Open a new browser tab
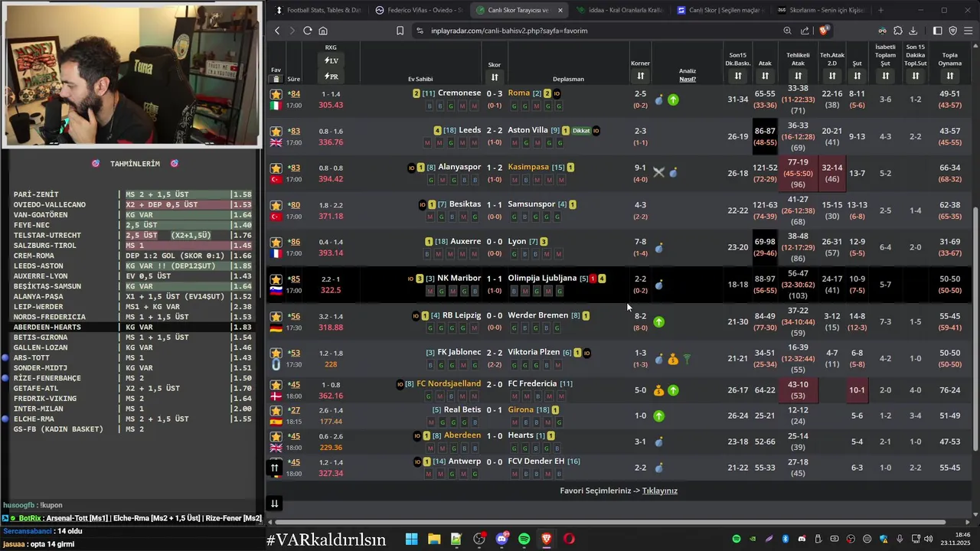The width and height of the screenshot is (980, 551). [880, 10]
